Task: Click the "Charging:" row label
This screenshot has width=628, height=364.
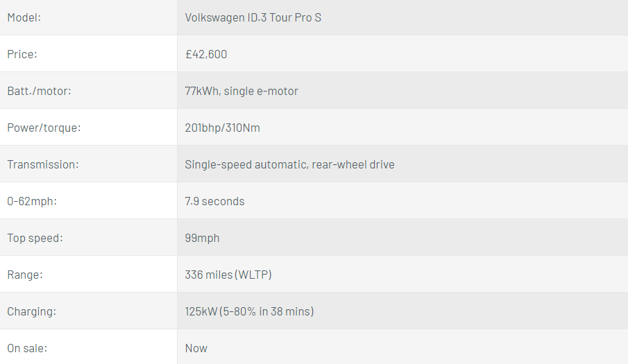Action: point(31,311)
